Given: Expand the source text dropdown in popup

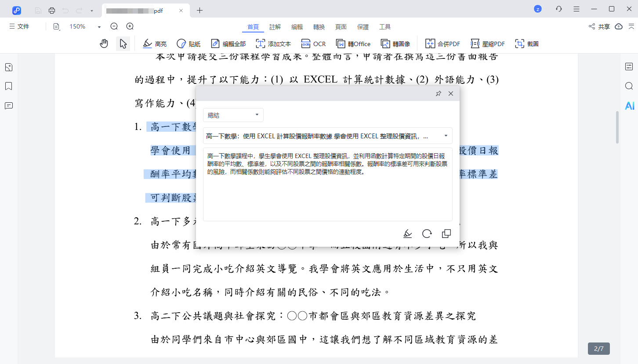Looking at the screenshot, I should tap(446, 136).
